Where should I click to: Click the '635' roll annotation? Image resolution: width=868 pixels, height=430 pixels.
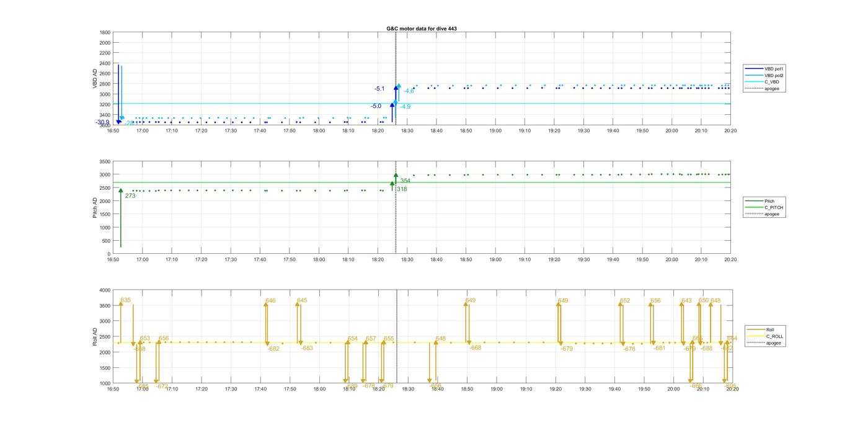tap(126, 300)
